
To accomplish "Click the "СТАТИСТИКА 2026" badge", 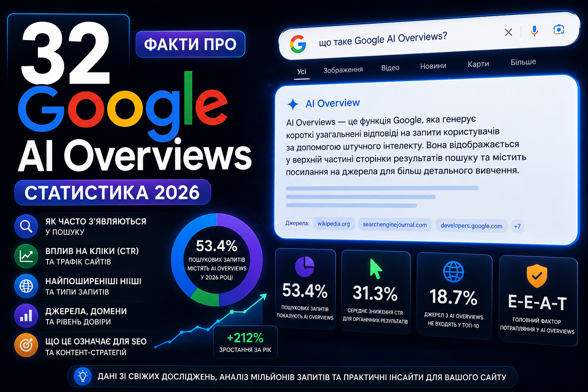I will [113, 192].
